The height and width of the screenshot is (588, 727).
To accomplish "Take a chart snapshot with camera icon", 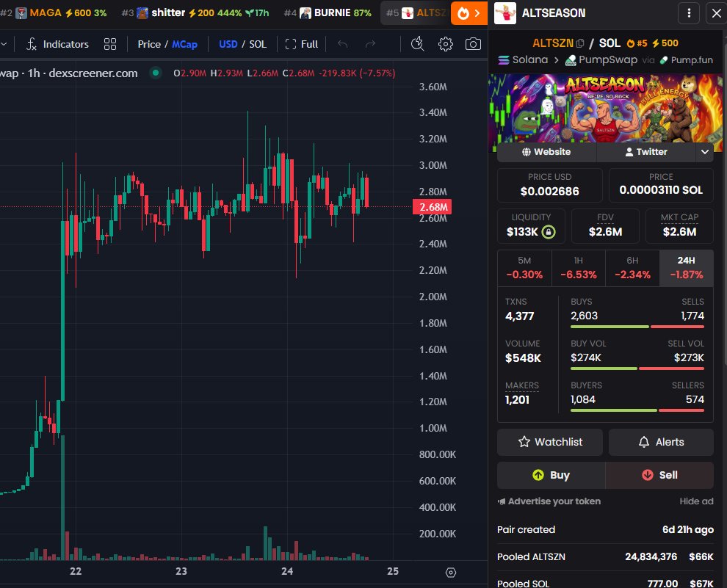I will point(473,45).
